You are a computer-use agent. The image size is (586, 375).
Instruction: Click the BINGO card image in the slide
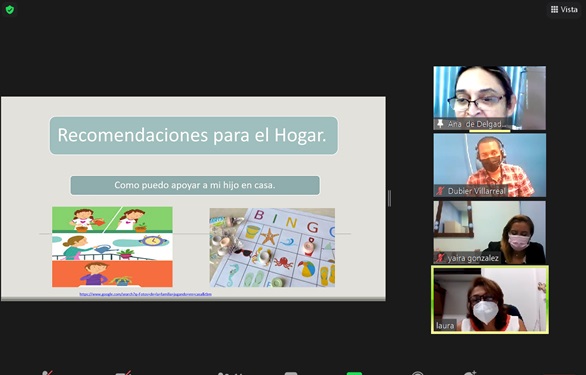pyautogui.click(x=272, y=248)
